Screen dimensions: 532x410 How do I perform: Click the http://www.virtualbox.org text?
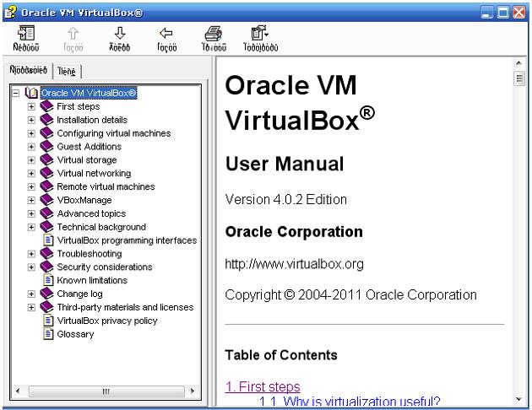[294, 264]
